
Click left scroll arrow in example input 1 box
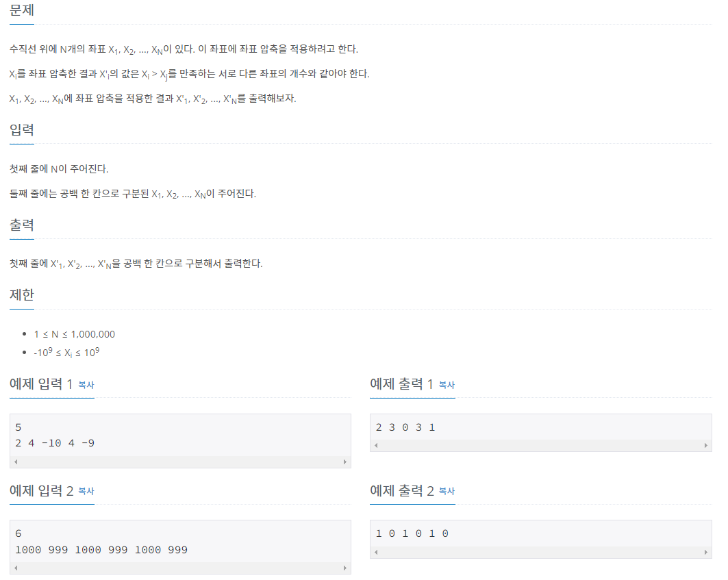pos(16,462)
